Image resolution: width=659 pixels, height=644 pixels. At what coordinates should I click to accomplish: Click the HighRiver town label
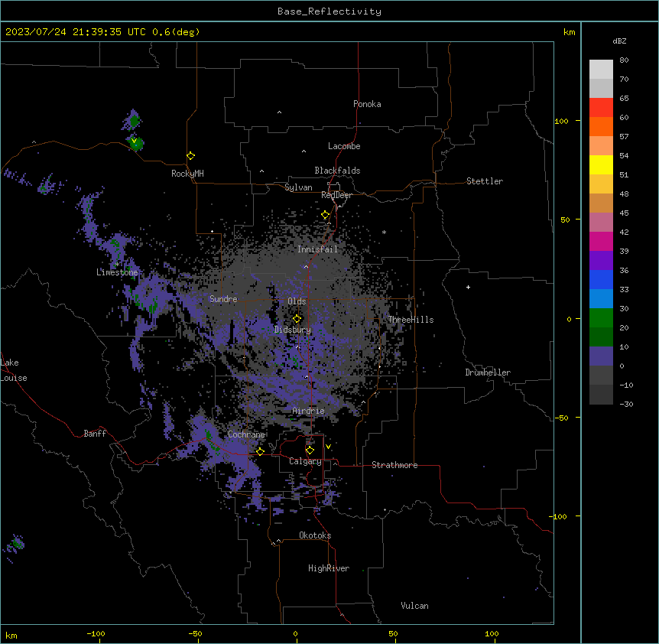coord(329,568)
